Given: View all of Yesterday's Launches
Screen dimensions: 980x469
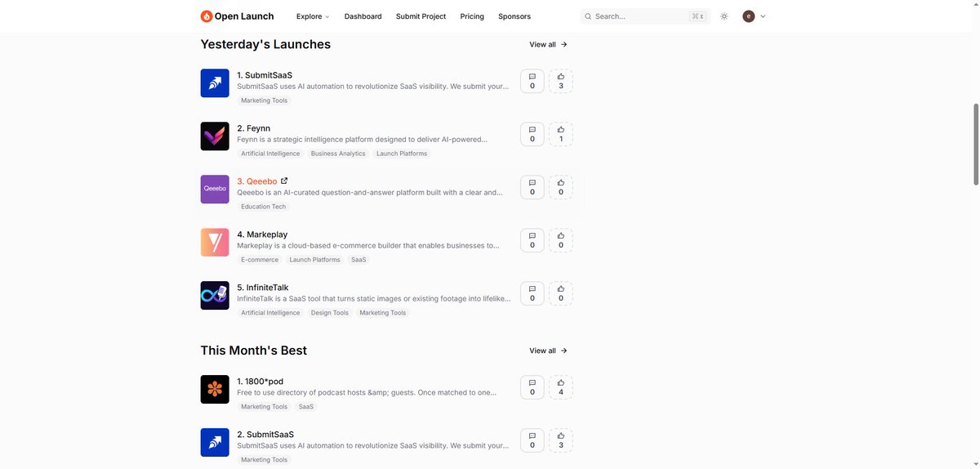Looking at the screenshot, I should 548,45.
